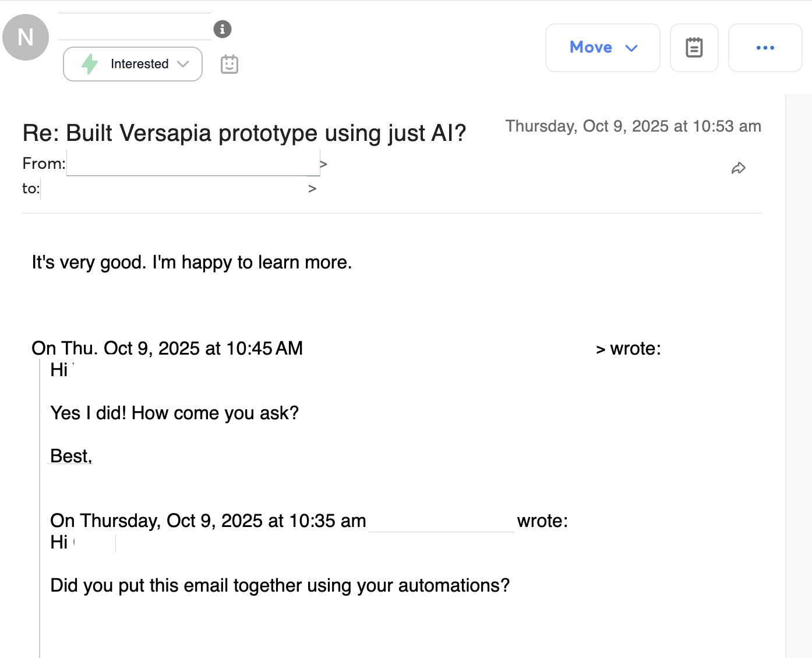
Task: Click the redacted black signature block
Action: click(211, 628)
